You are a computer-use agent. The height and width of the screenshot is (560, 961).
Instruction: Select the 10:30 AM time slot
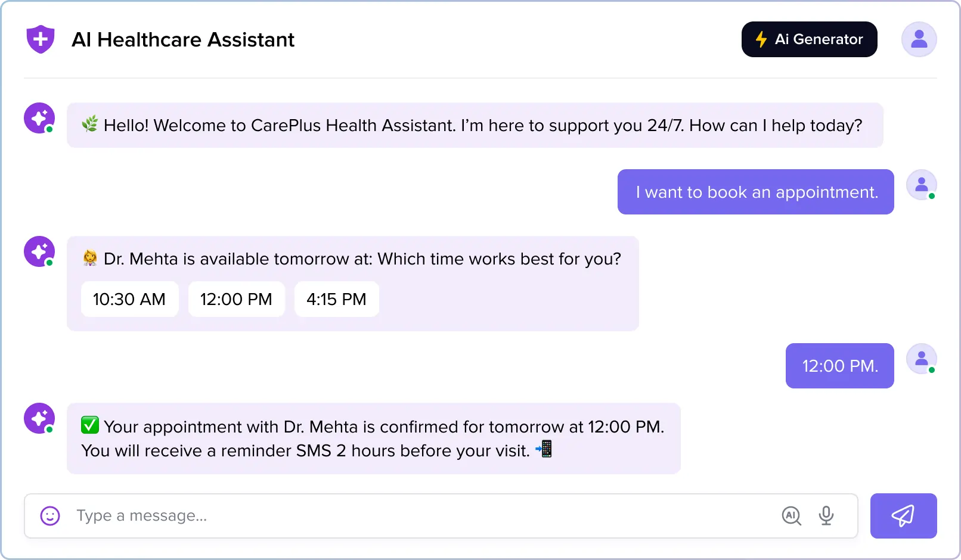click(x=129, y=299)
